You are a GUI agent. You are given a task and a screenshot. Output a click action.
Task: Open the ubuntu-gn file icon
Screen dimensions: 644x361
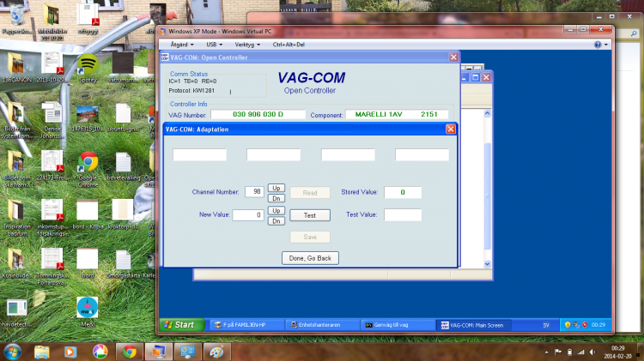point(123,117)
